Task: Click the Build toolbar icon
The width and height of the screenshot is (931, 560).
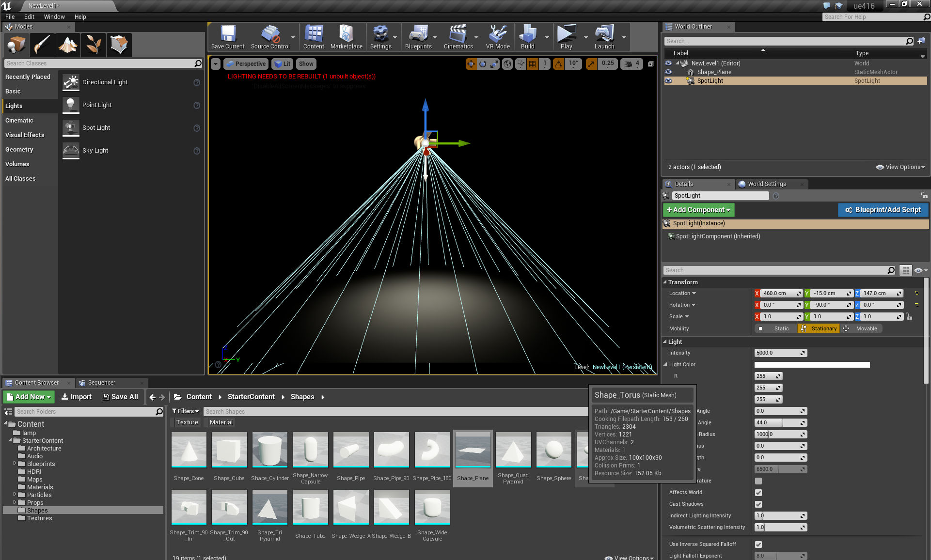Action: point(527,37)
